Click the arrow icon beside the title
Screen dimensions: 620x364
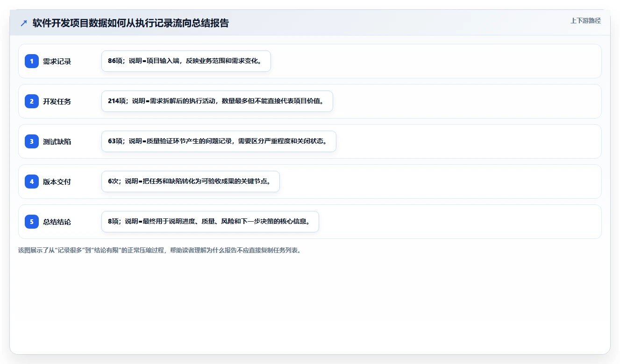pos(24,23)
